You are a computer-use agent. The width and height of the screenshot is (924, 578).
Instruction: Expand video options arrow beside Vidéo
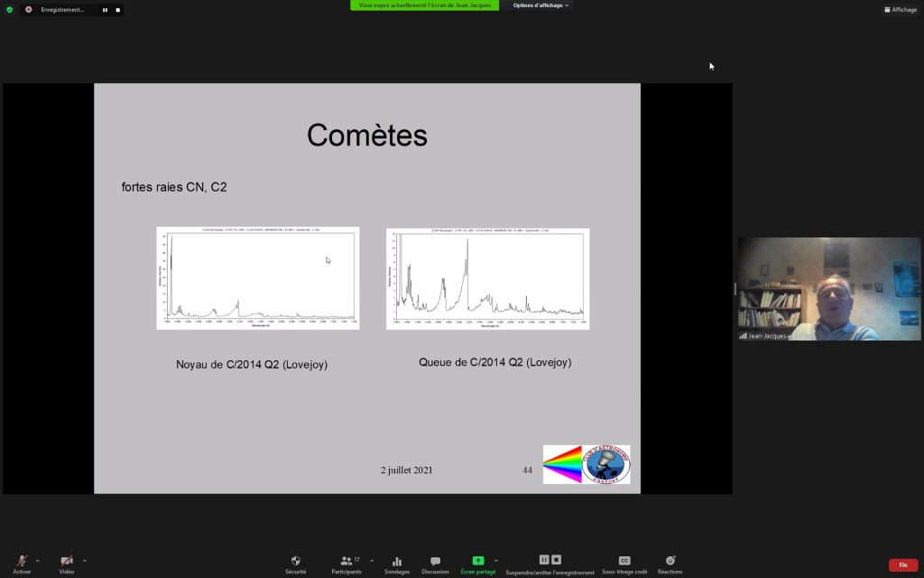[x=84, y=561]
